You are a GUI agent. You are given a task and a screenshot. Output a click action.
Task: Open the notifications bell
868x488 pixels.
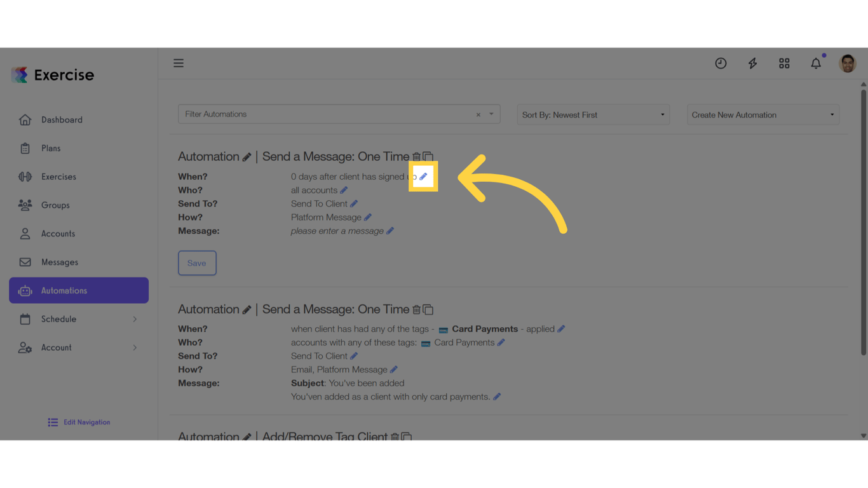tap(816, 63)
